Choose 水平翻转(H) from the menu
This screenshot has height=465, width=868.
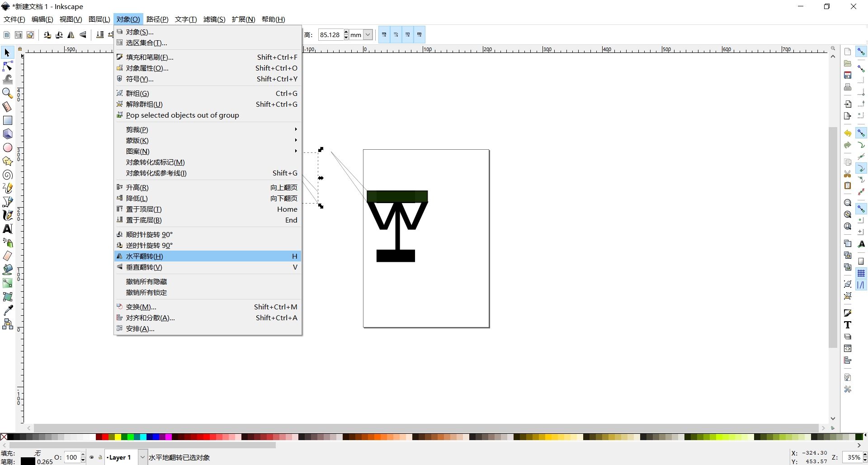pos(208,256)
